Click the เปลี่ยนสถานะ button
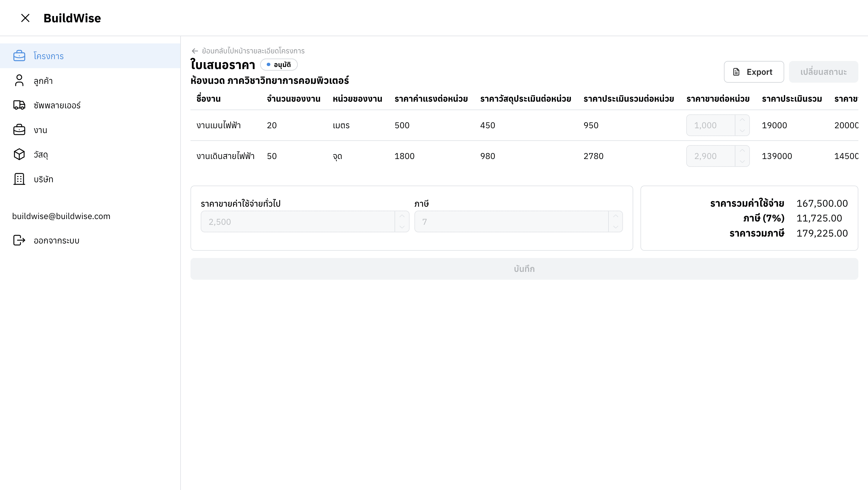Image resolution: width=868 pixels, height=490 pixels. [x=823, y=72]
